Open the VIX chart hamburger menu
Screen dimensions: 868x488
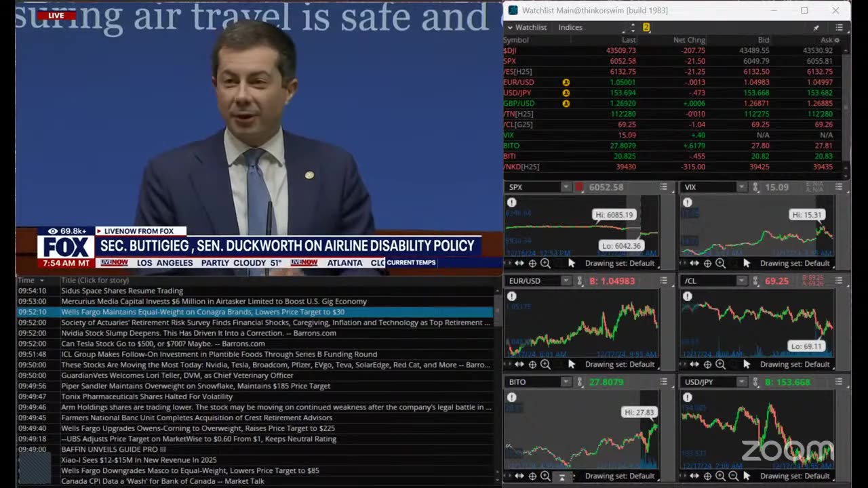840,187
